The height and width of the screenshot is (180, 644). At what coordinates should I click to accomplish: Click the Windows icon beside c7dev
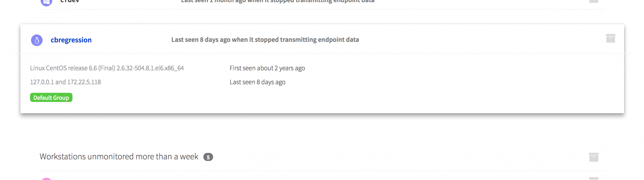pos(46,2)
